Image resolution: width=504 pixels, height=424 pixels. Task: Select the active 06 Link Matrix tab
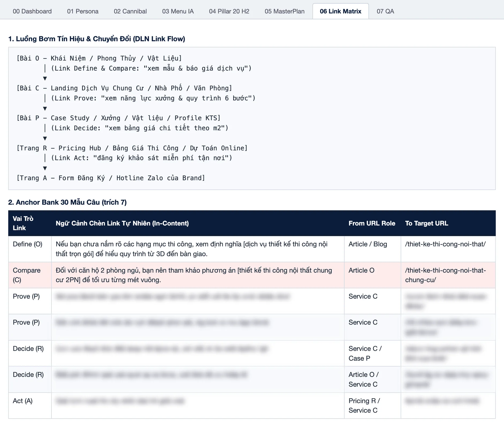click(x=340, y=11)
